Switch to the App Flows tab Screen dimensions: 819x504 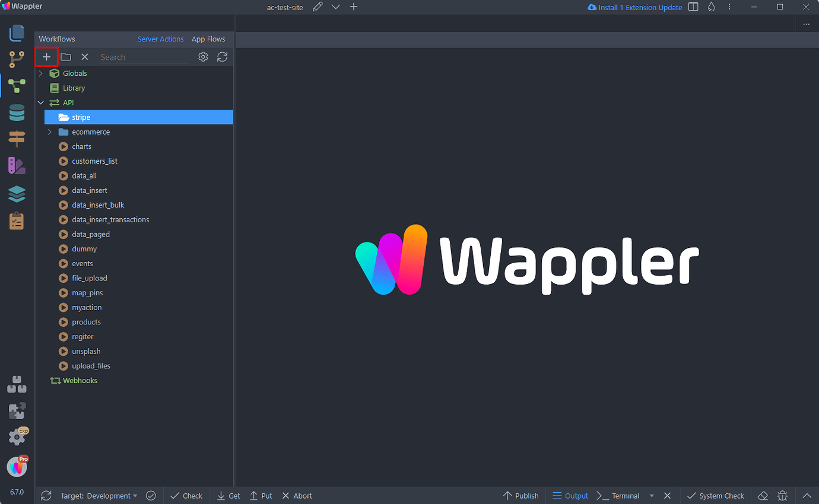tap(209, 39)
